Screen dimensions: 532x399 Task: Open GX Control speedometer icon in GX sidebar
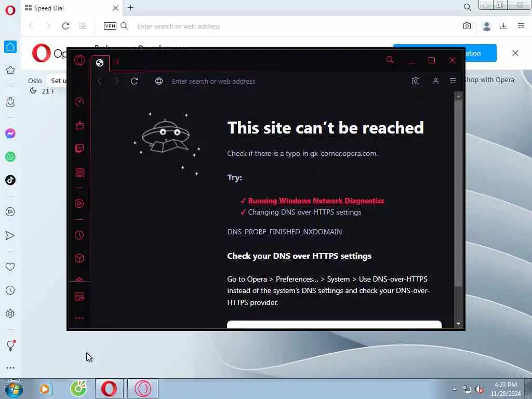tap(79, 101)
